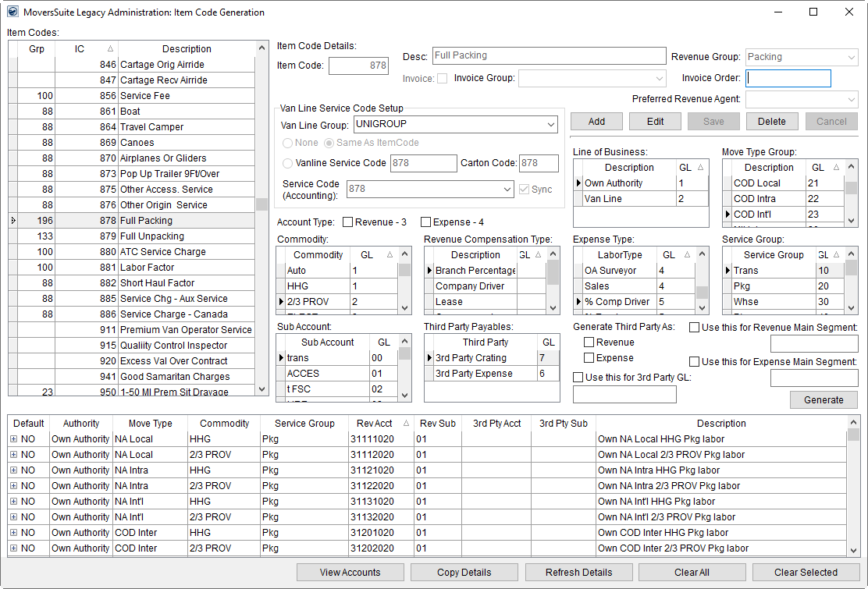
Task: Select the Full Packing item code row
Action: [x=156, y=220]
